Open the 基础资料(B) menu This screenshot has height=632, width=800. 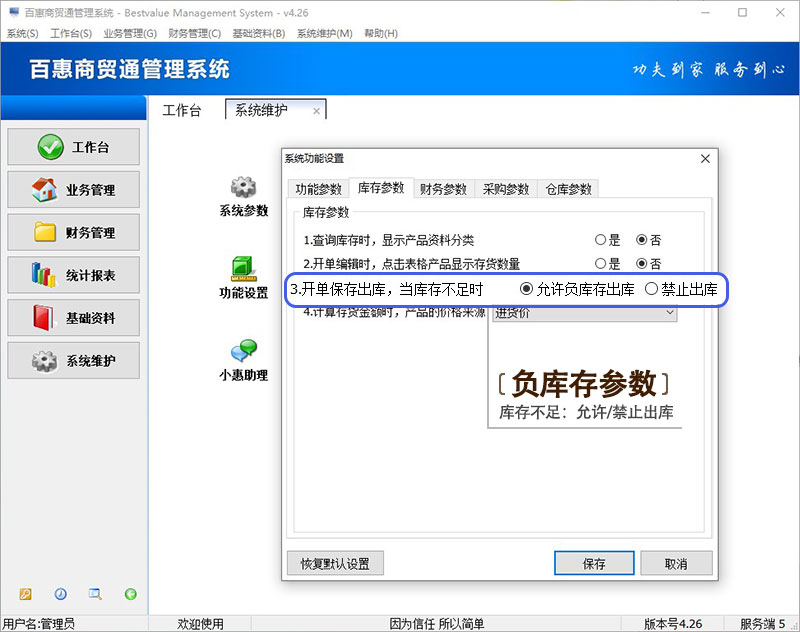pos(259,33)
